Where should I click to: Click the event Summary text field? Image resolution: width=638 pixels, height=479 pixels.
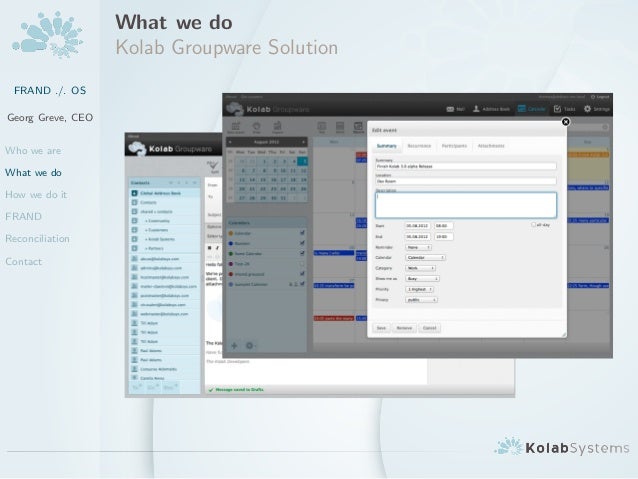tap(465, 166)
